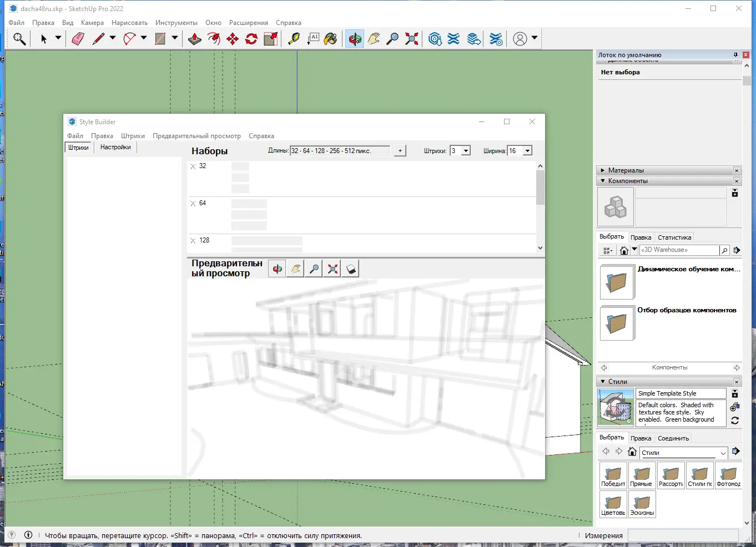The width and height of the screenshot is (756, 547).
Task: Collapse the Стили panel
Action: 603,382
